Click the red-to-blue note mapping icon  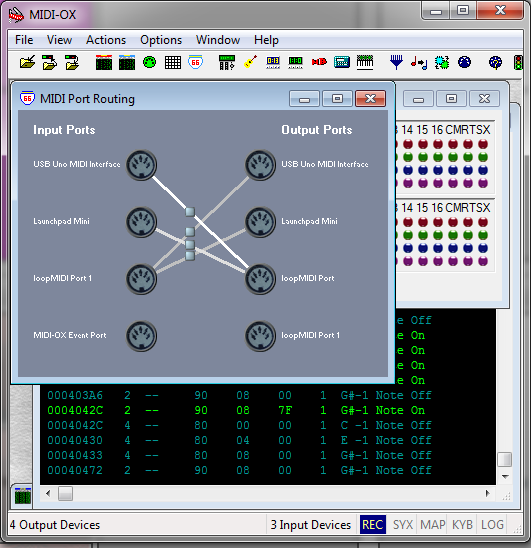[419, 63]
